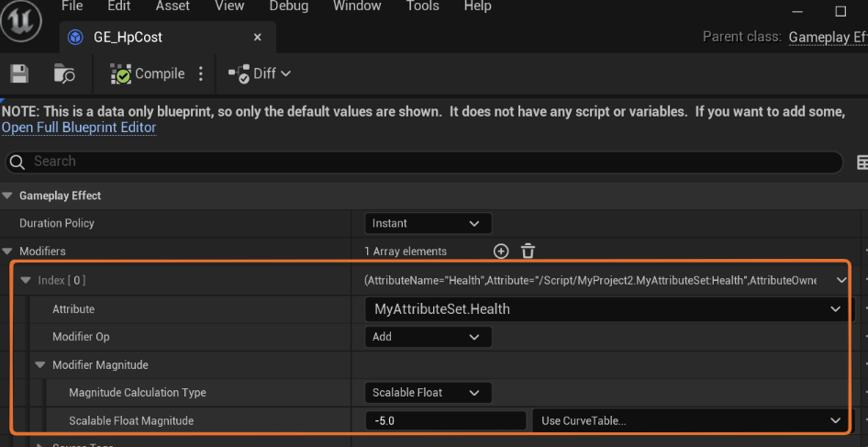The height and width of the screenshot is (447, 868).
Task: Click the Save asset icon
Action: tap(19, 73)
